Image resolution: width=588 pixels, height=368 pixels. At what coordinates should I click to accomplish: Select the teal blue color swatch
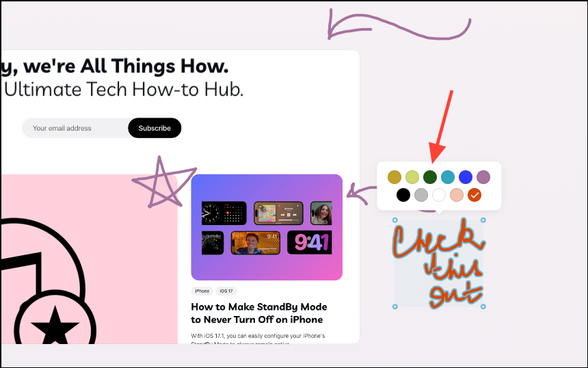[x=448, y=177]
